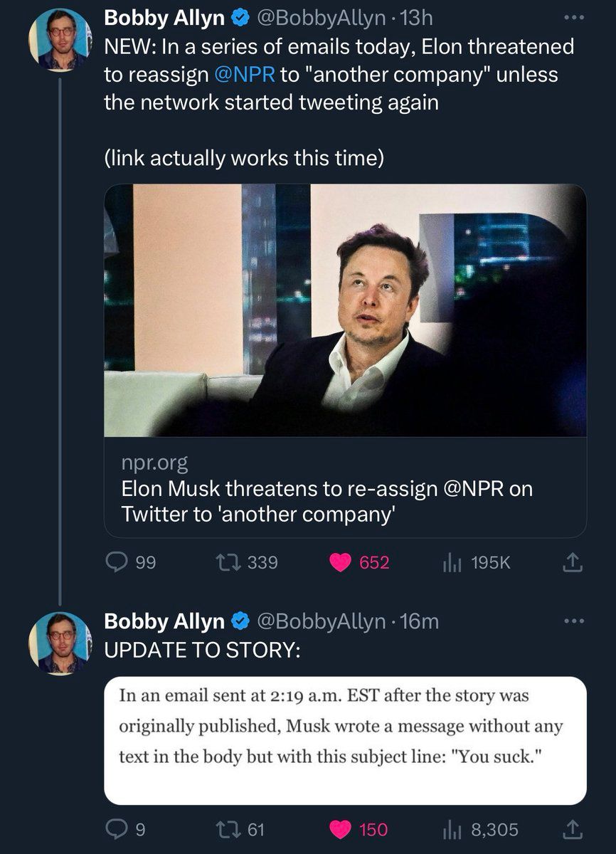Open Bobby Allyn's avatar on the update tweet
The width and height of the screenshot is (616, 854).
(x=60, y=643)
